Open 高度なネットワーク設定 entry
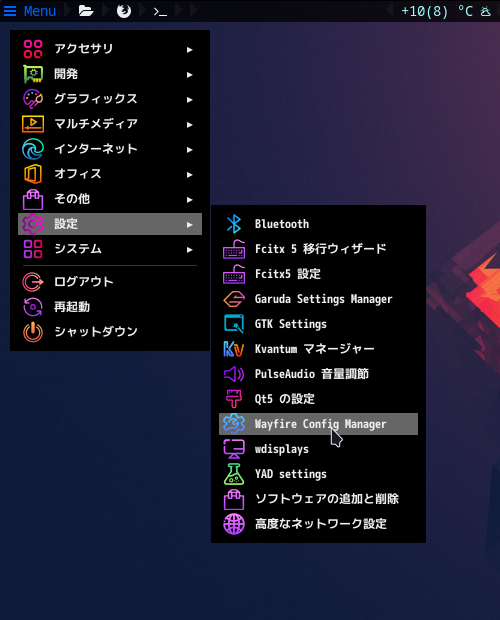The width and height of the screenshot is (500, 620). click(x=318, y=524)
